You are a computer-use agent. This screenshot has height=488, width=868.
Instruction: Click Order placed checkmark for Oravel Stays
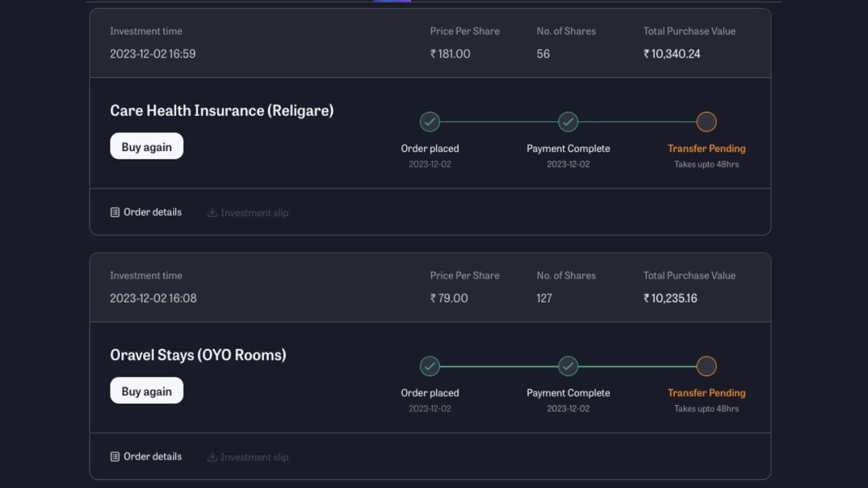430,367
